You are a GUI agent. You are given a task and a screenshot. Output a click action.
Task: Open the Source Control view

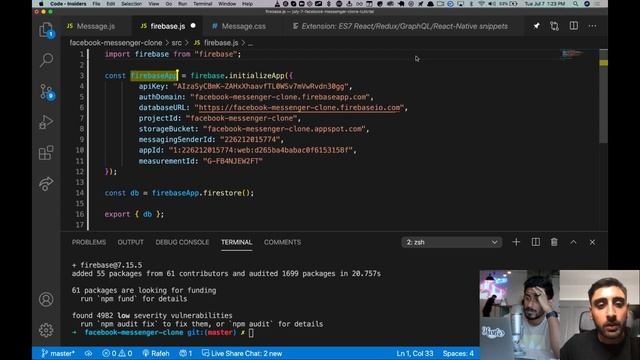click(x=46, y=92)
